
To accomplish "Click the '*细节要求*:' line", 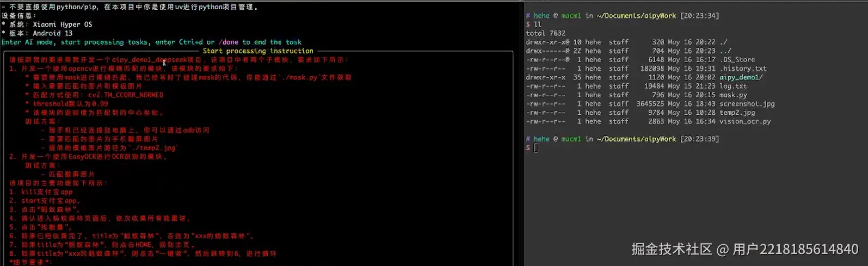I will click(30, 262).
